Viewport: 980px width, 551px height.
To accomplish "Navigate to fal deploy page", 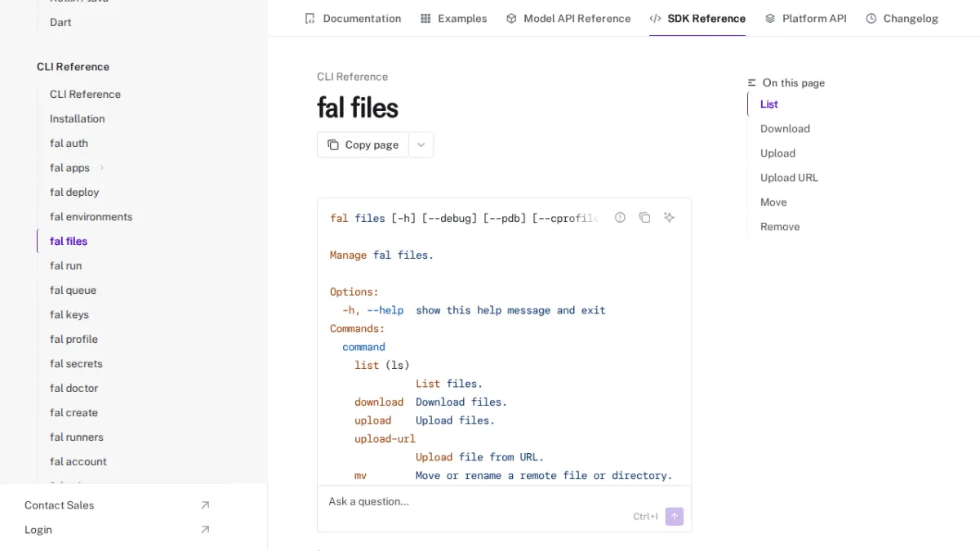I will point(74,192).
